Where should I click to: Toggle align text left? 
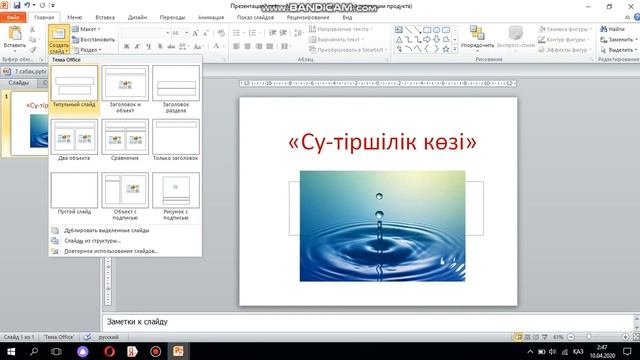pos(236,47)
